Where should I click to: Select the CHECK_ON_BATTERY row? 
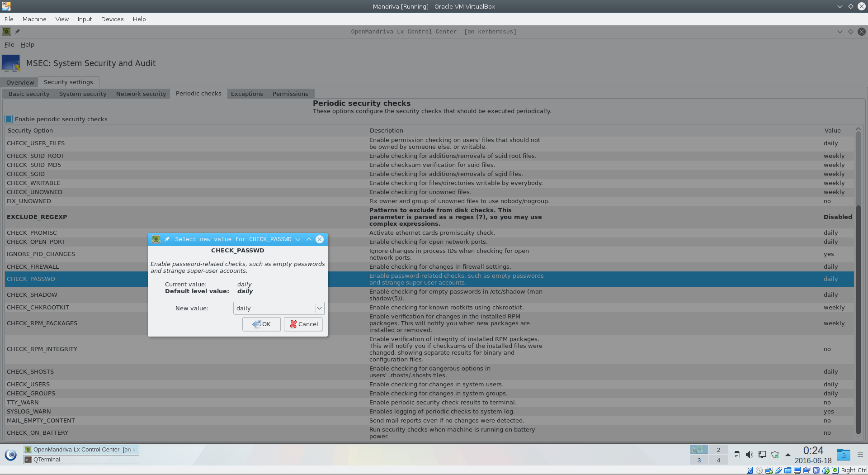click(x=429, y=433)
